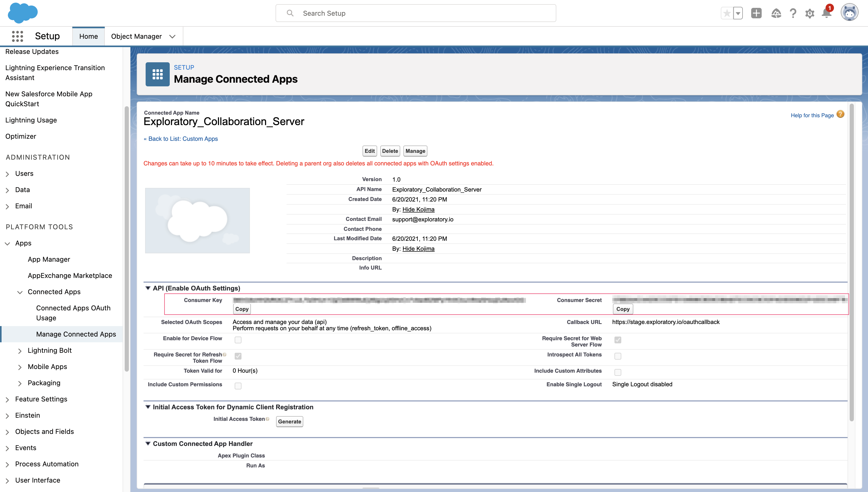
Task: Open AppExchange Marketplace in sidebar
Action: (x=70, y=275)
